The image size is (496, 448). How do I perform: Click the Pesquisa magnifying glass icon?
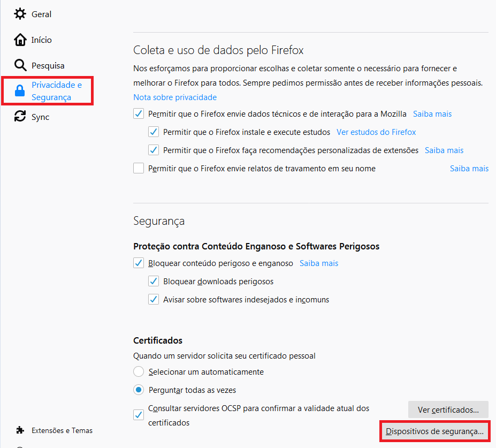tap(20, 65)
